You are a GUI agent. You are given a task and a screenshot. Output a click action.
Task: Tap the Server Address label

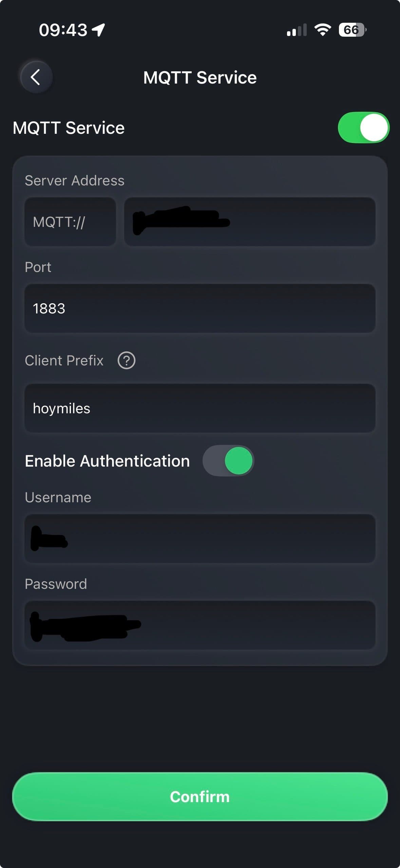coord(75,180)
